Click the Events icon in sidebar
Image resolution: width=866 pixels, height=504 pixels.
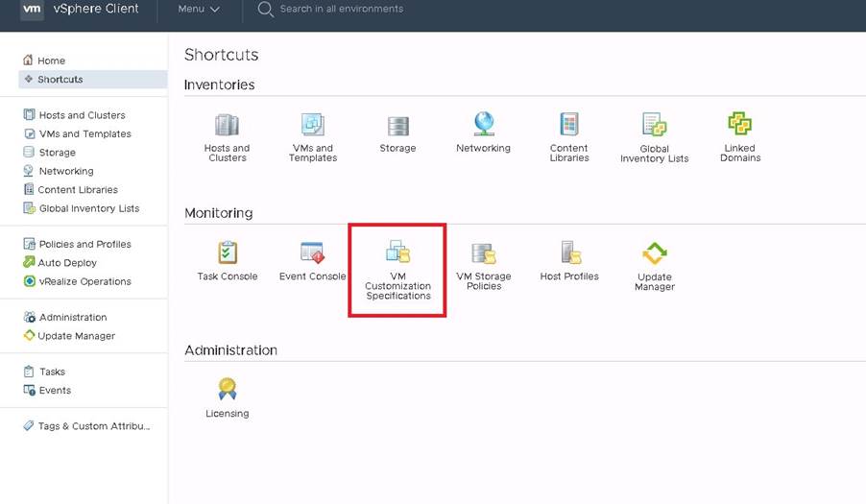tap(29, 390)
